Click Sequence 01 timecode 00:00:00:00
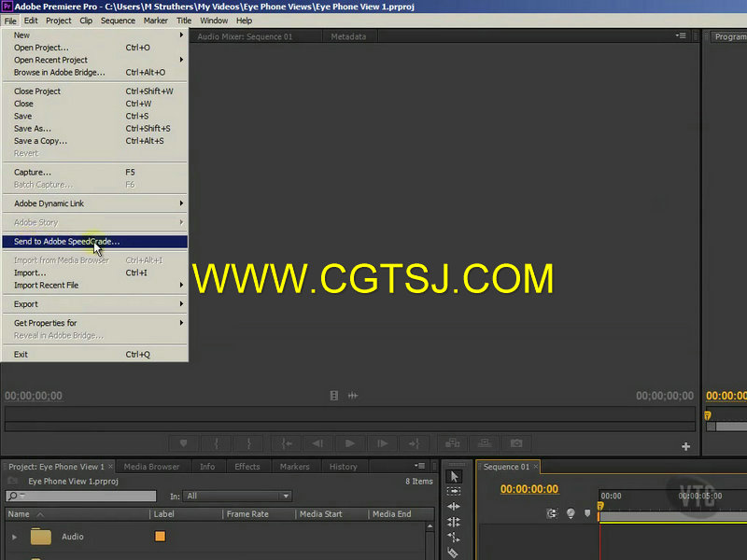The image size is (747, 560). click(x=529, y=489)
